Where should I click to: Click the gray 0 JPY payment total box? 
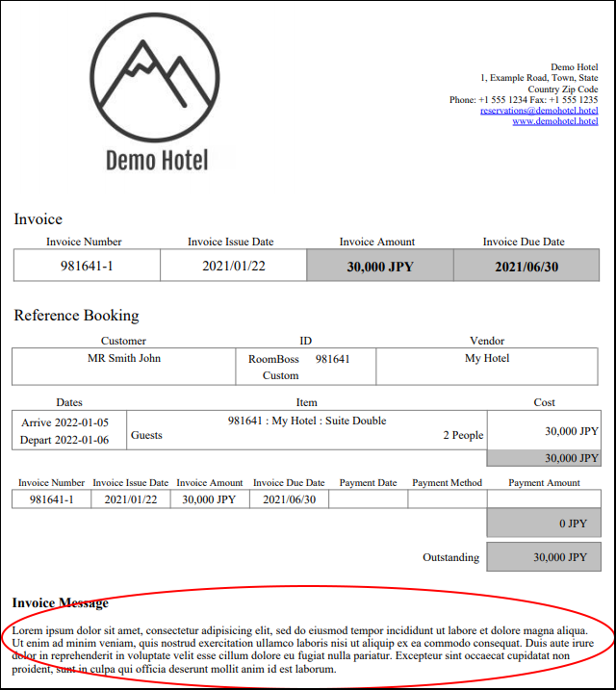coord(544,524)
